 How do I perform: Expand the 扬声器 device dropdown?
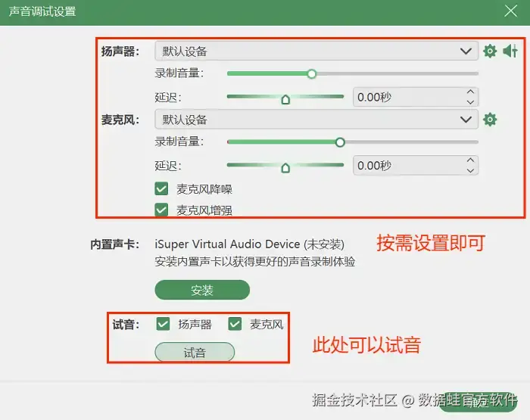click(316, 51)
